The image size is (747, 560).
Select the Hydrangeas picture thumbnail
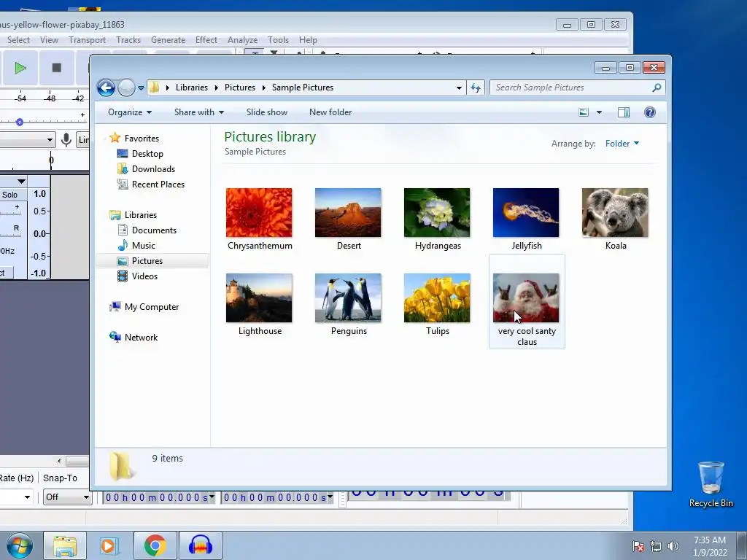click(437, 213)
